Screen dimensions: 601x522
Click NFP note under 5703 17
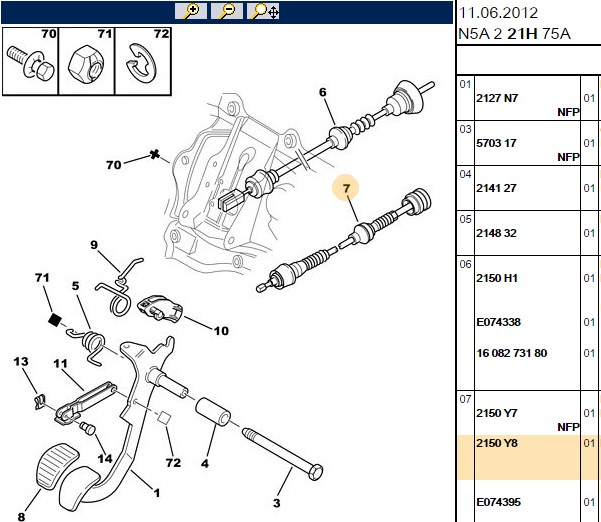[568, 157]
